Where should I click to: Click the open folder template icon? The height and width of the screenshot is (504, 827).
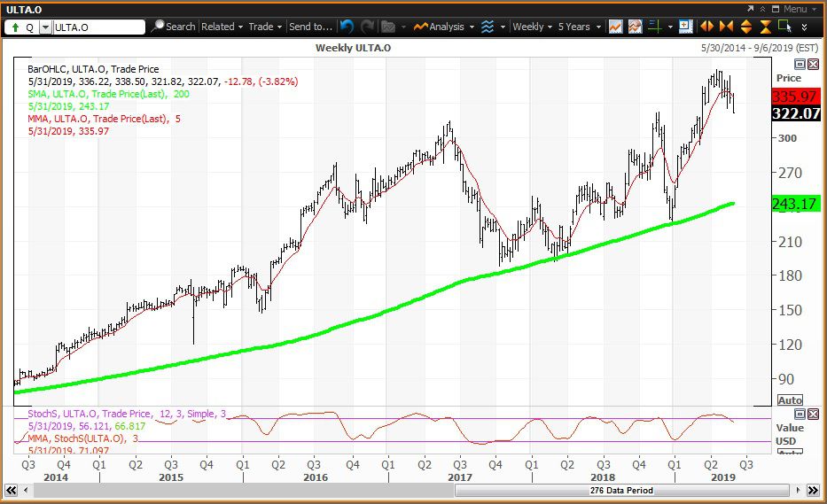point(388,27)
